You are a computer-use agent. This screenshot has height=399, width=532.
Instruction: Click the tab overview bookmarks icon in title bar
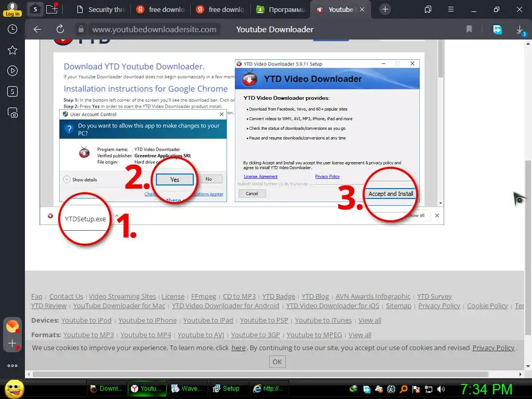[x=428, y=9]
